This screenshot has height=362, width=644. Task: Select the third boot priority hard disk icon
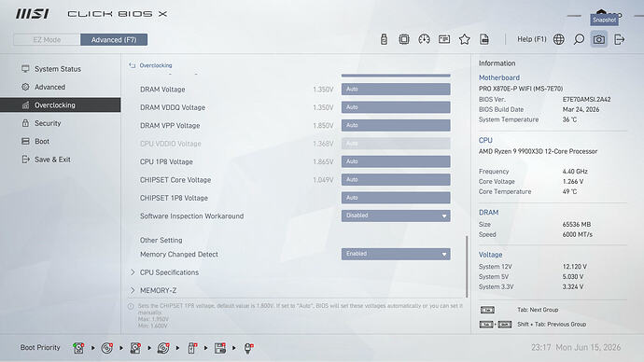tap(135, 348)
